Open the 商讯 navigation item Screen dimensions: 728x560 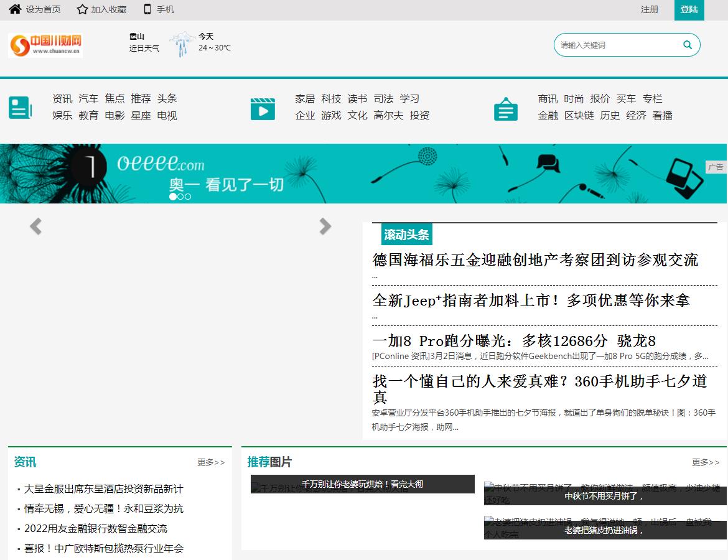tap(548, 98)
